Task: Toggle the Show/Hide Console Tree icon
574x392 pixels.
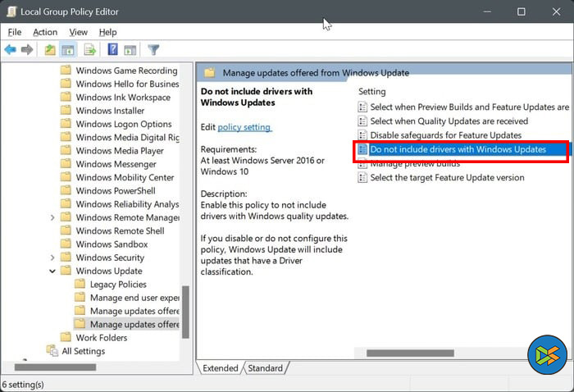Action: pos(68,50)
